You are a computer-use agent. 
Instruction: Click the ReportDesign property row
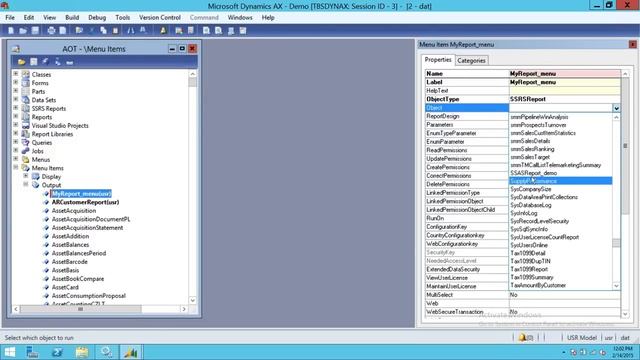(467, 116)
